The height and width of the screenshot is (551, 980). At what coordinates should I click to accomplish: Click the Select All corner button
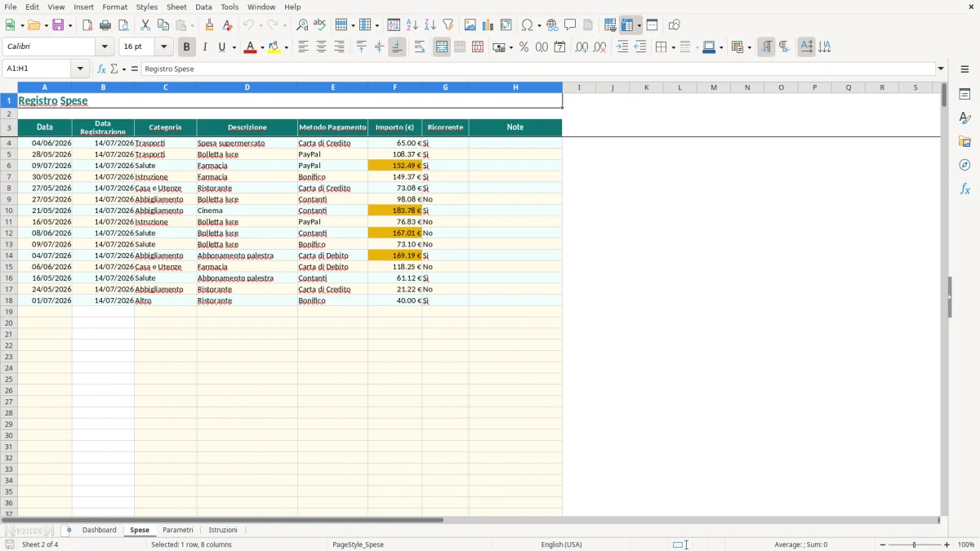tap(9, 87)
